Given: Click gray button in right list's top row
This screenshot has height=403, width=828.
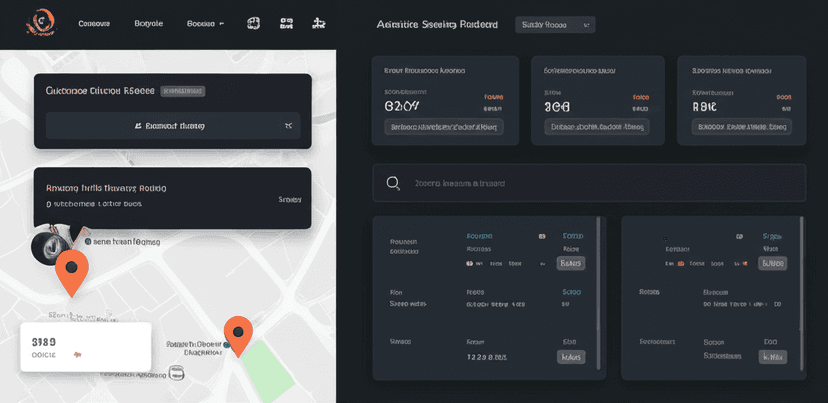Looking at the screenshot, I should 773,263.
